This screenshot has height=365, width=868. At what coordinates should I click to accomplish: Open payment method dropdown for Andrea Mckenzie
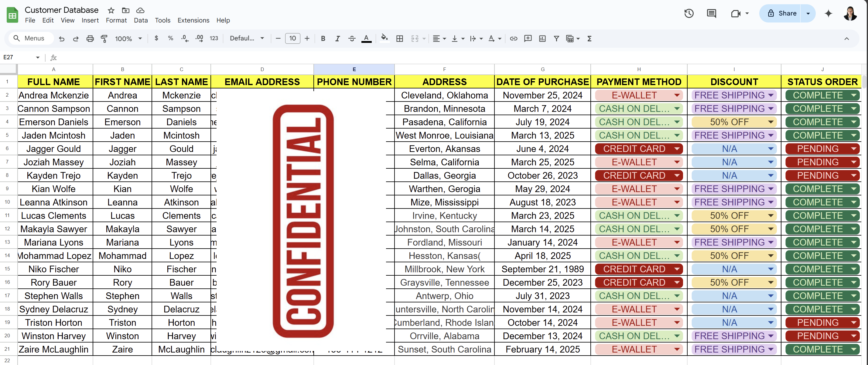pyautogui.click(x=677, y=95)
